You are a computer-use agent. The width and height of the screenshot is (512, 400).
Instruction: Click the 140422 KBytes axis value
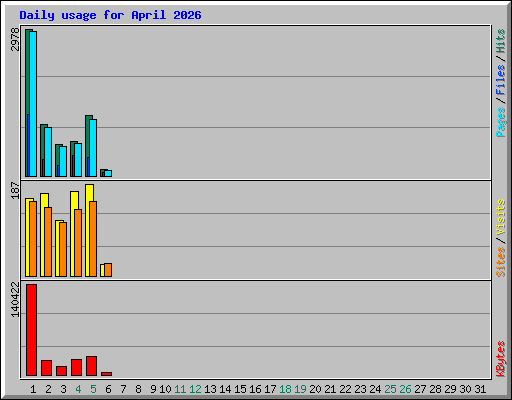(x=15, y=299)
